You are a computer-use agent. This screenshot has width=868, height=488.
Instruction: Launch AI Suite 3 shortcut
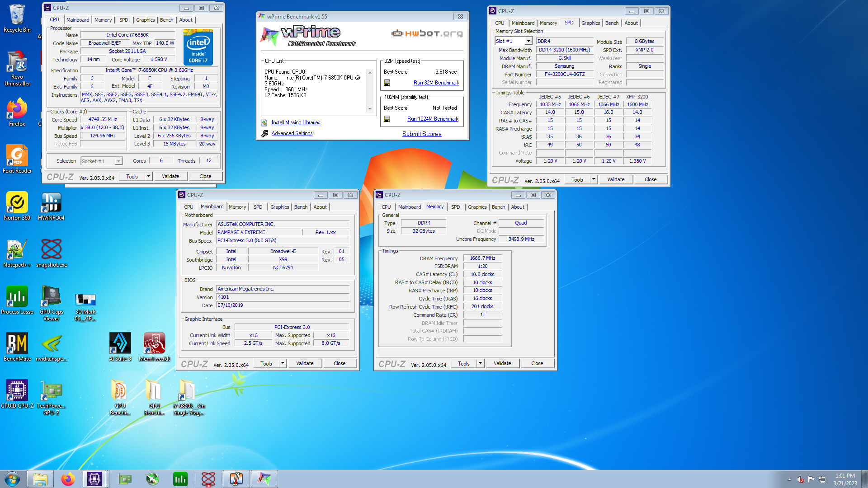coord(120,347)
